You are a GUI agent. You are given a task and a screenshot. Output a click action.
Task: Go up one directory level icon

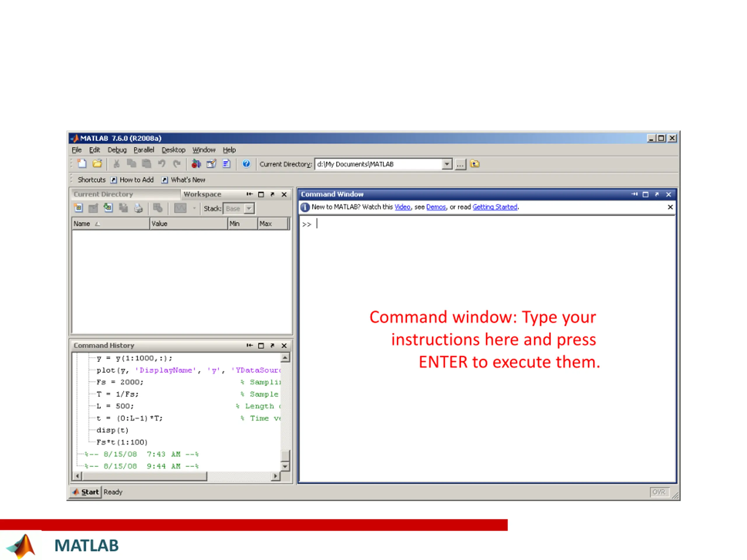(x=475, y=164)
